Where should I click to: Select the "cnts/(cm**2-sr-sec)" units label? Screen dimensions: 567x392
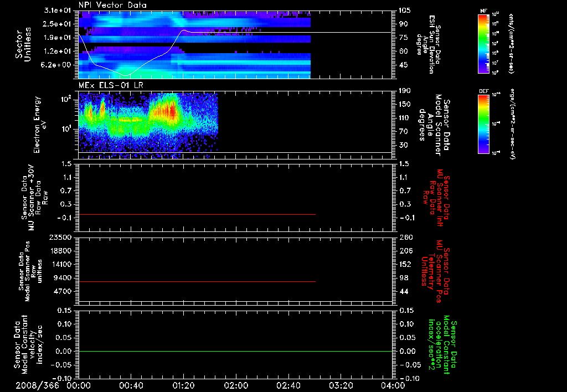tap(511, 43)
